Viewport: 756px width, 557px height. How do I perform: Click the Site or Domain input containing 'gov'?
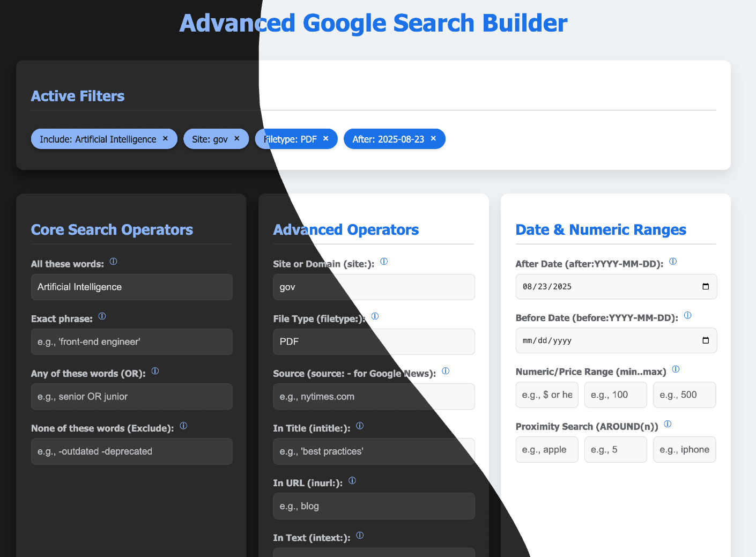[374, 287]
